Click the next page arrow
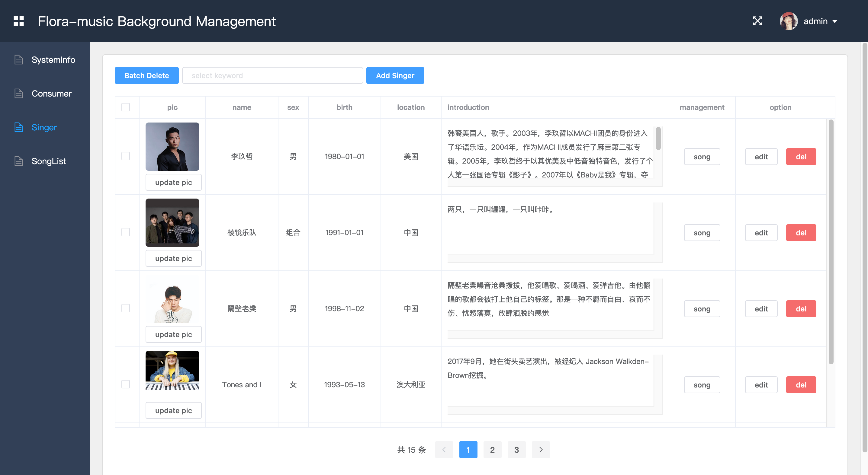 (541, 449)
